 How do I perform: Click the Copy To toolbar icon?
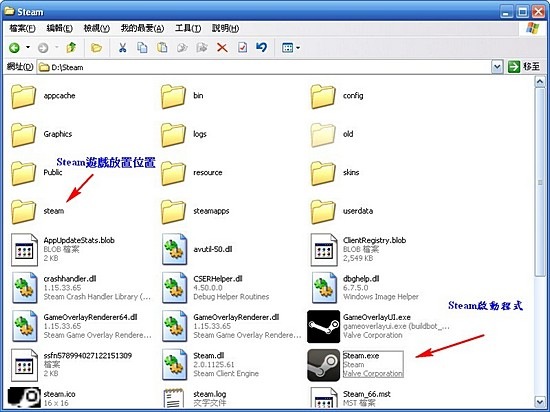[202, 47]
